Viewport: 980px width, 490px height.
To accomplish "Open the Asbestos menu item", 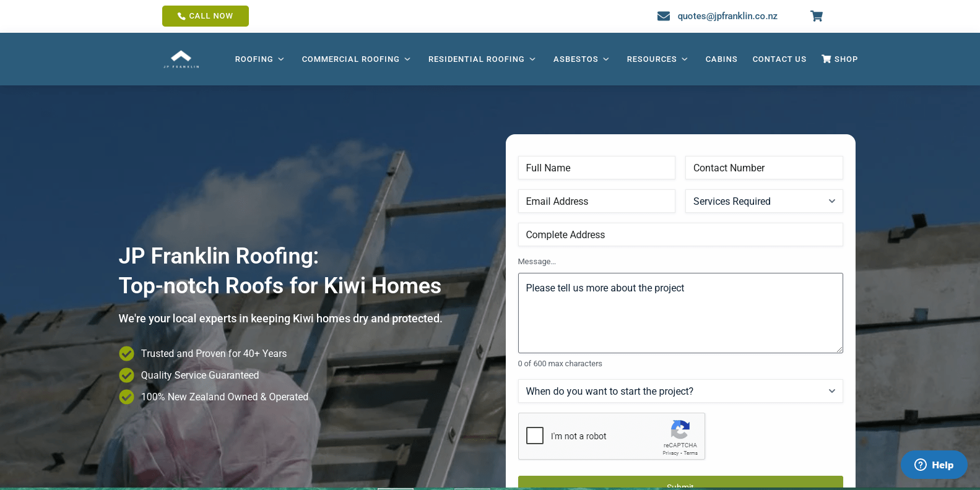I will [576, 59].
